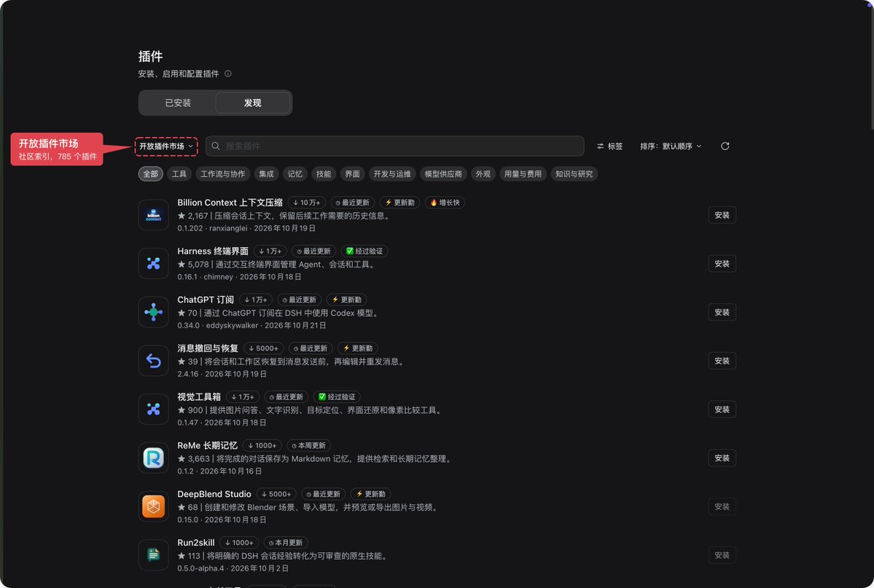Filter by the 界面 category chip
Viewport: 874px width, 588px height.
(352, 174)
